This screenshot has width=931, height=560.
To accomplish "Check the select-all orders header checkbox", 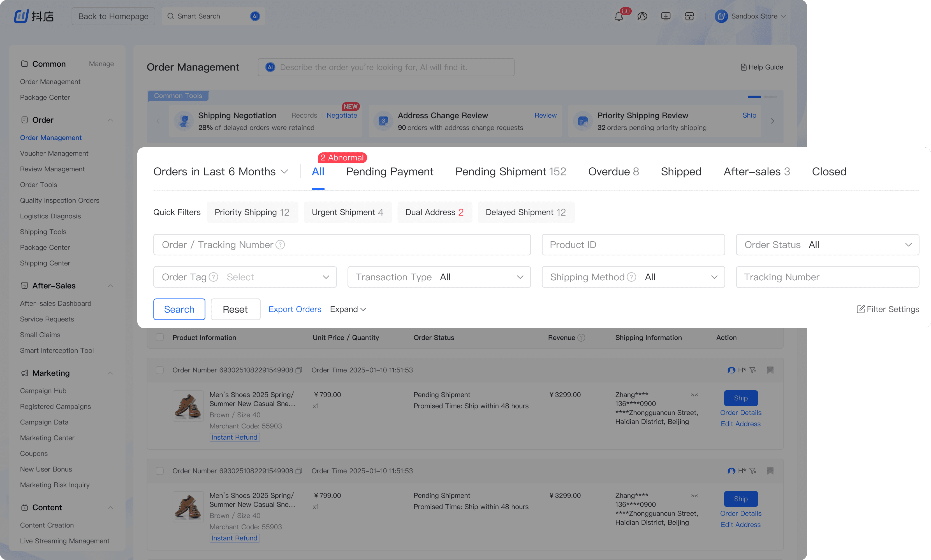I will click(x=160, y=337).
